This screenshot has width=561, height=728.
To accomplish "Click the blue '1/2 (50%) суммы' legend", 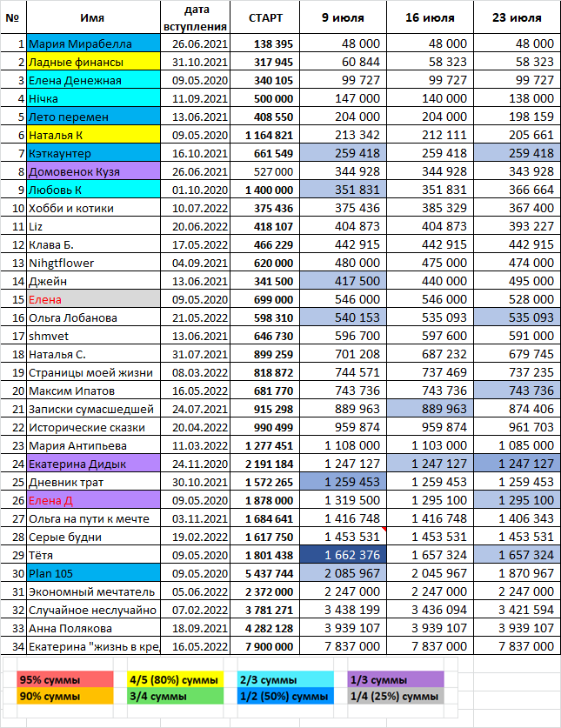I will [x=285, y=696].
